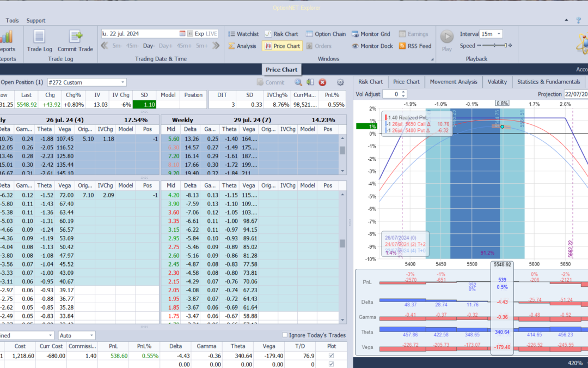588x368 pixels.
Task: Switch to the Movement Analysis tab
Action: point(454,81)
